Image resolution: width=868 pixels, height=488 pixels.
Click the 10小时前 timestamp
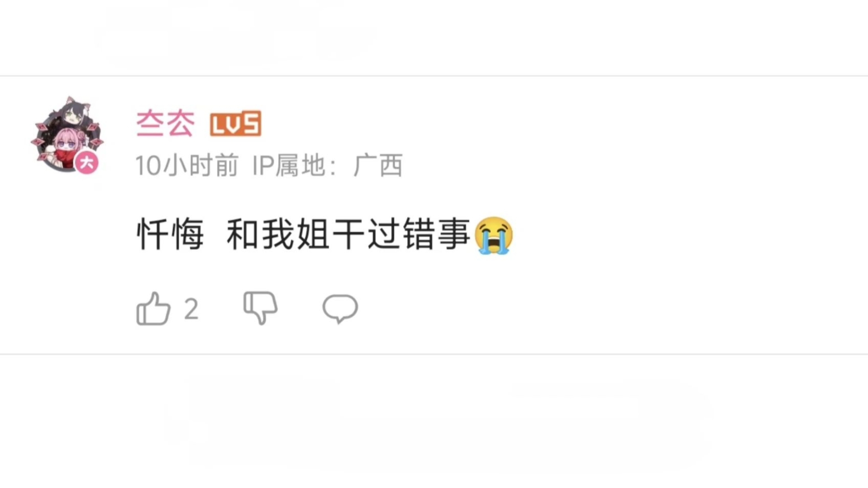187,165
